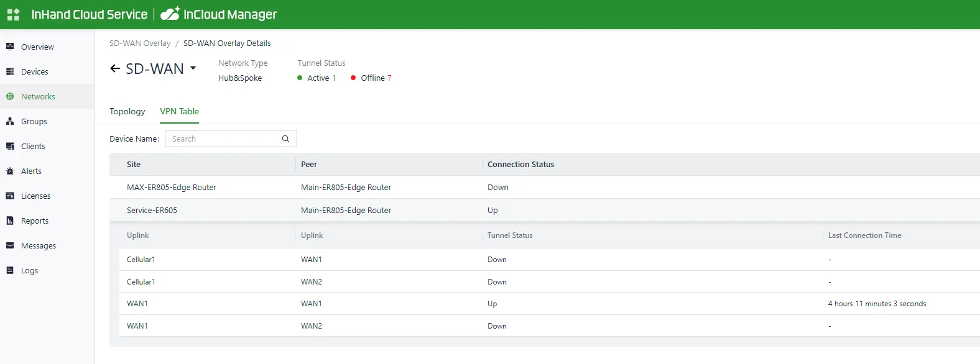Open Networks in the sidebar

pyautogui.click(x=47, y=96)
